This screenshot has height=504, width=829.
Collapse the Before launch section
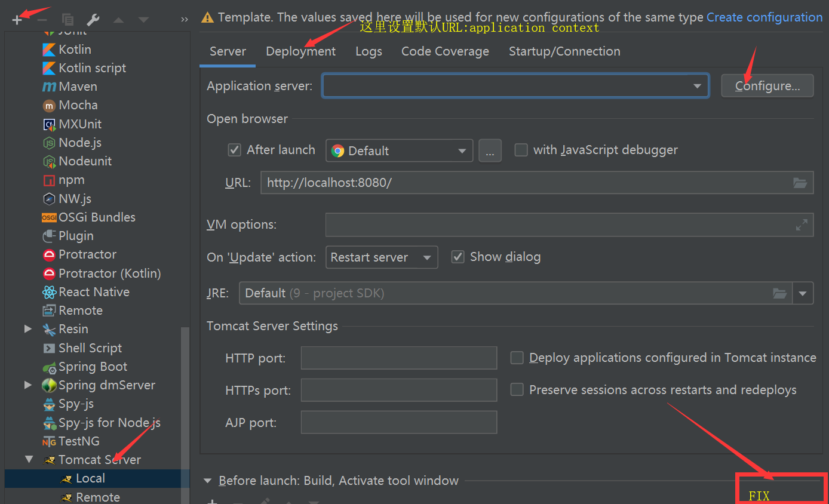click(x=208, y=481)
